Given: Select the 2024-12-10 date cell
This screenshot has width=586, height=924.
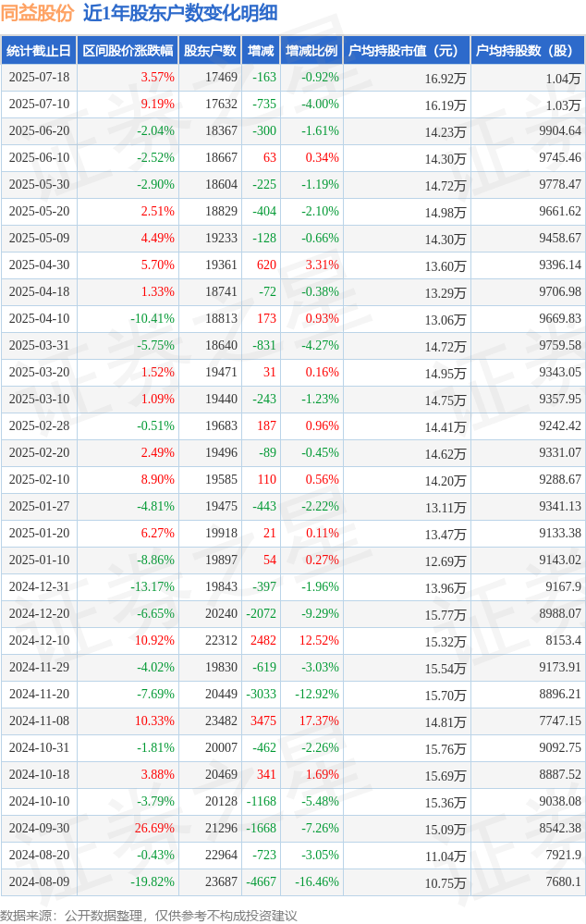Looking at the screenshot, I should [39, 641].
